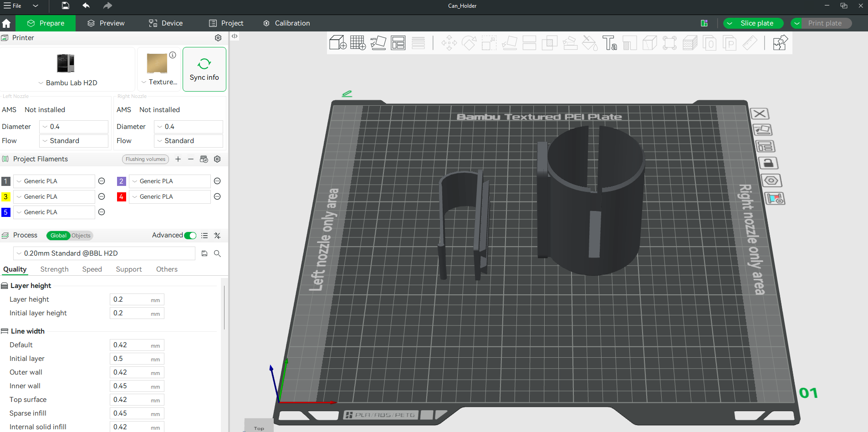Click the Layer height value field
The image size is (868, 432).
pos(137,299)
